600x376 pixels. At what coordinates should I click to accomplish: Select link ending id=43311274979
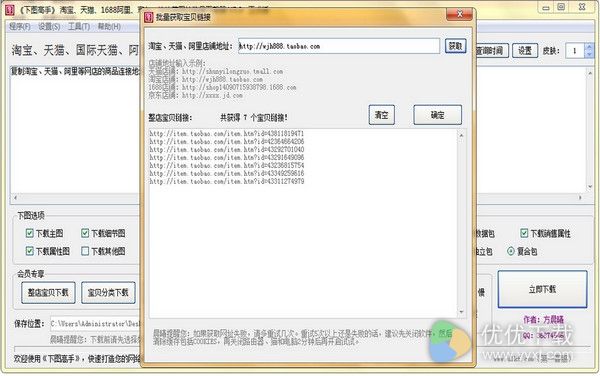tap(227, 182)
